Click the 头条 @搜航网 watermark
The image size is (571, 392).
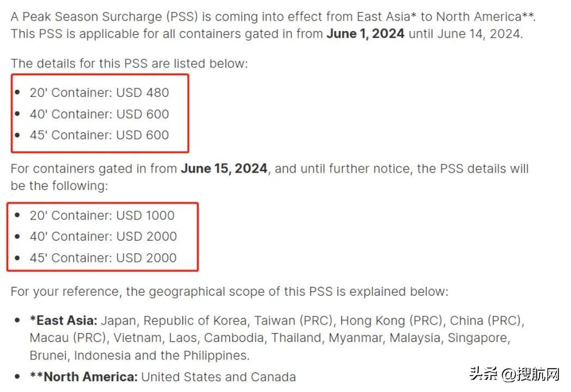(514, 374)
